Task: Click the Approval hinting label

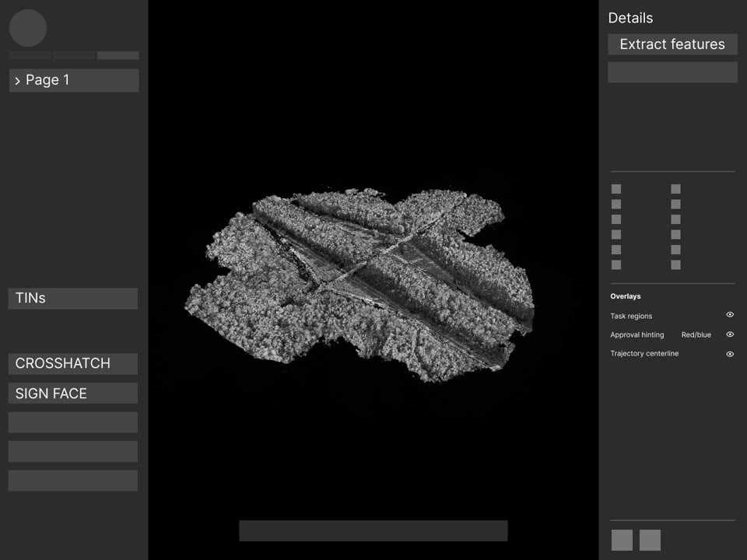Action: pyautogui.click(x=637, y=334)
